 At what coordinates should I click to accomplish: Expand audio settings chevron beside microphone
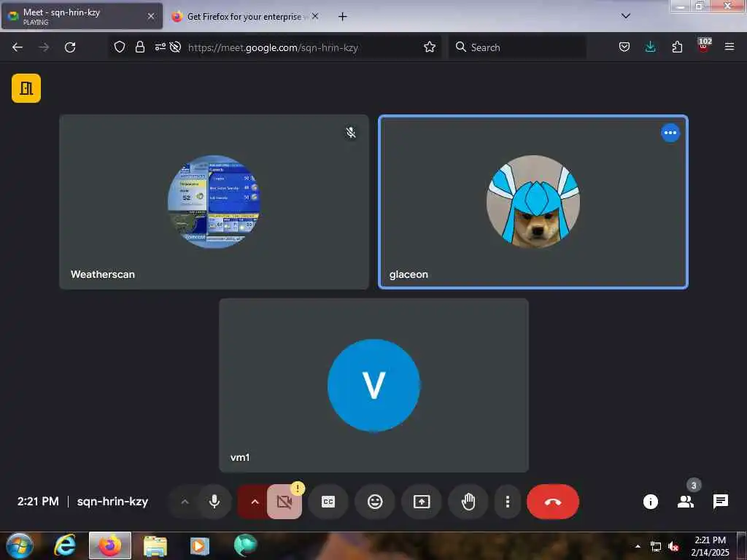pos(185,502)
